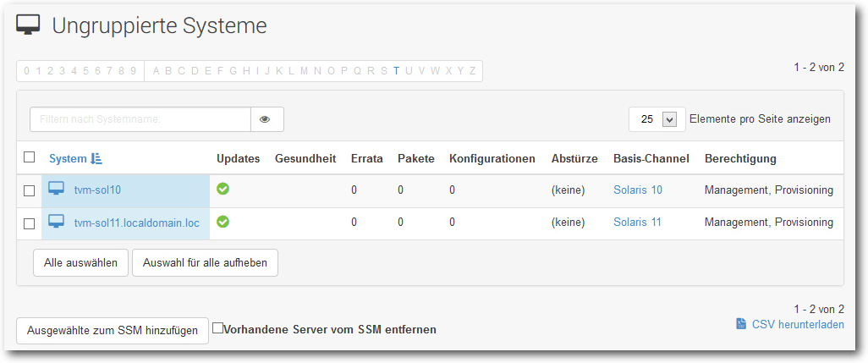Click the eye icon beside the filter field

click(265, 119)
